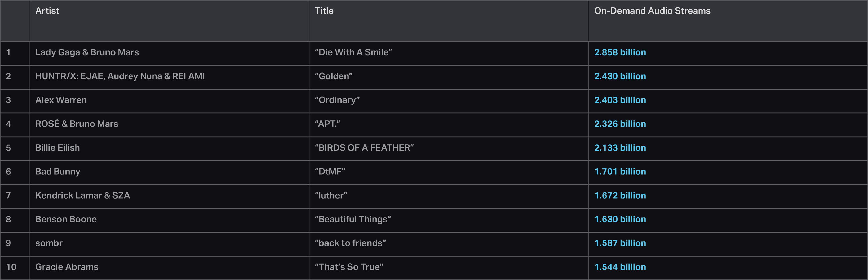868x280 pixels.
Task: Click the "back to friends" title
Action: 350,243
